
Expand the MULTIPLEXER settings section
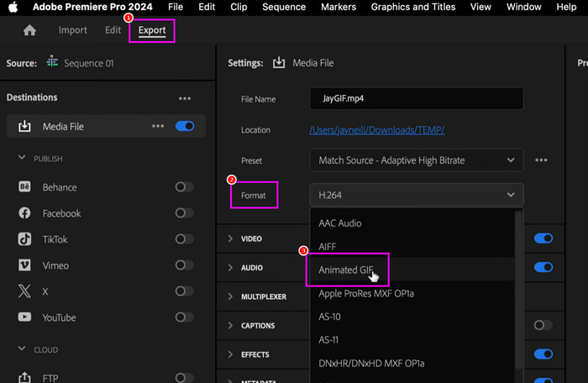point(230,296)
